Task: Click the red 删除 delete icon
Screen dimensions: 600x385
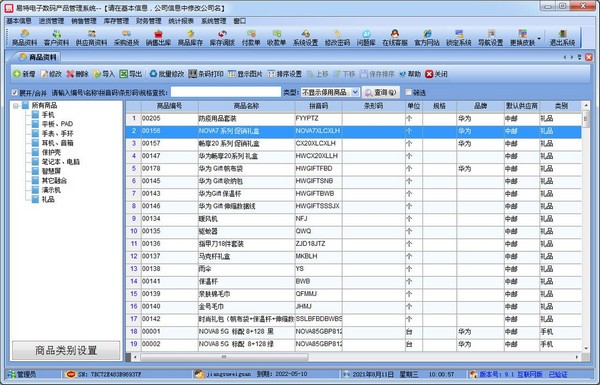Action: coord(70,74)
